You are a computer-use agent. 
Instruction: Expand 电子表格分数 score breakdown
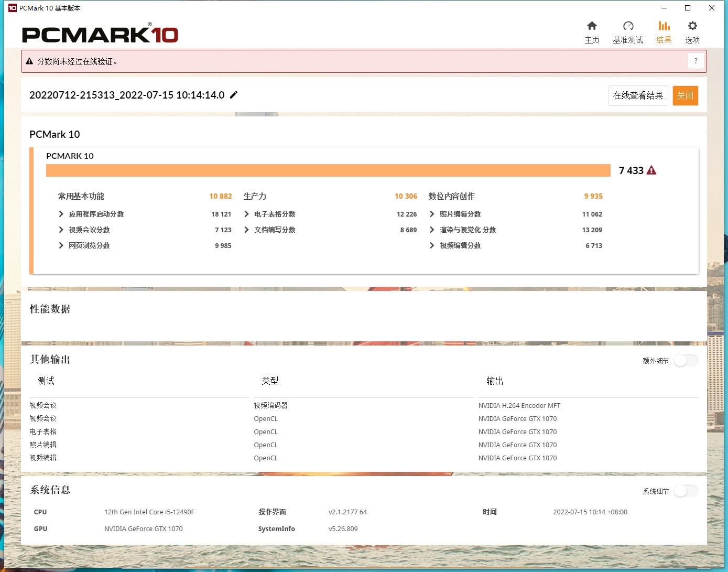[247, 214]
